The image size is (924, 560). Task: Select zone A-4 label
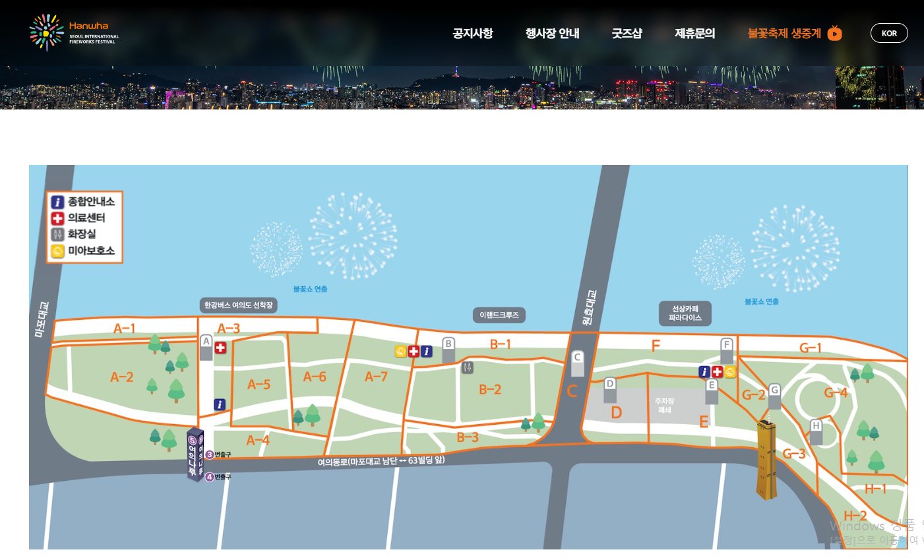click(258, 440)
